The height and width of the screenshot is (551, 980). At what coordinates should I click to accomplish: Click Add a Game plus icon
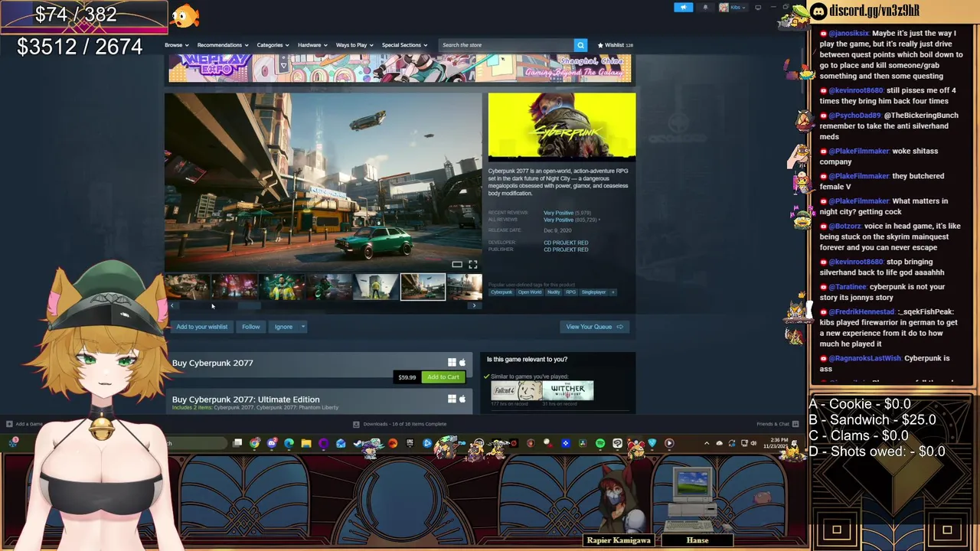click(x=9, y=424)
